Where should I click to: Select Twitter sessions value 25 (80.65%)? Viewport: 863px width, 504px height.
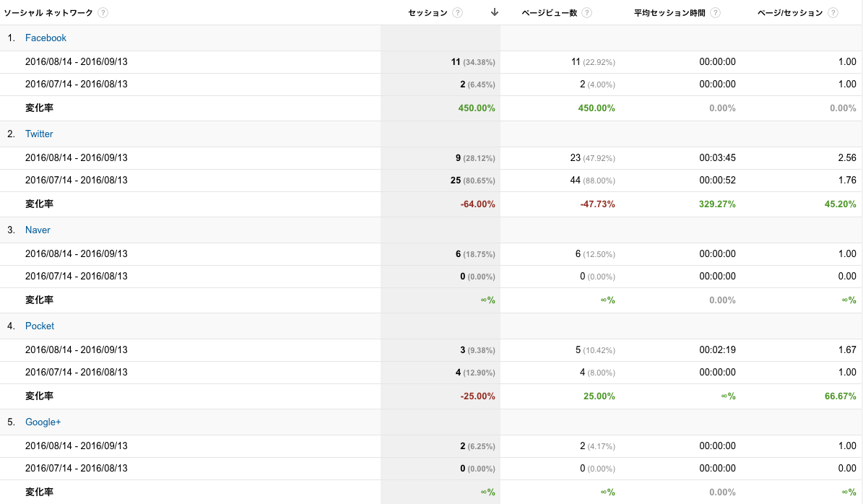473,180
